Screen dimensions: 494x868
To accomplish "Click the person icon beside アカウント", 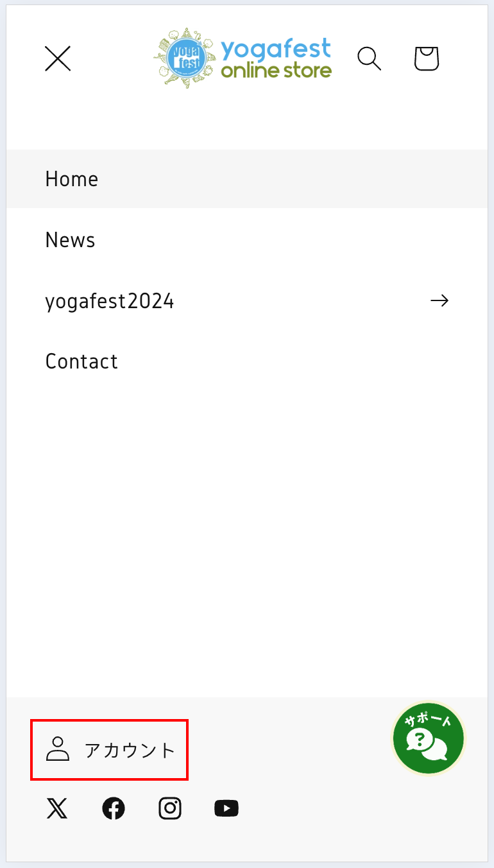I will pos(58,749).
